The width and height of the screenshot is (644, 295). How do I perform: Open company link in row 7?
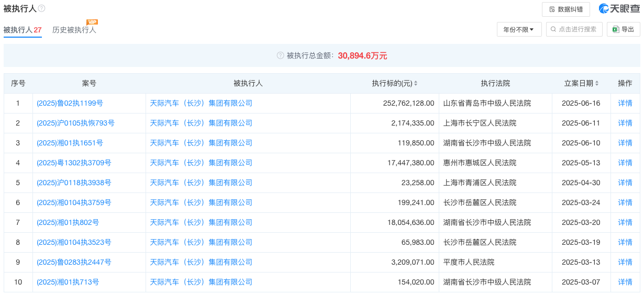[201, 223]
